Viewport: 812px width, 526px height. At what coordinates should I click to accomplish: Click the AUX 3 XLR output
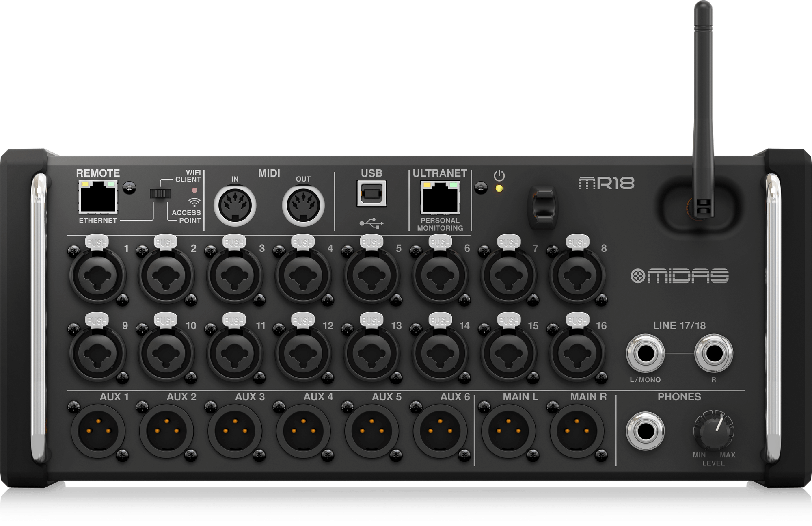coord(235,431)
